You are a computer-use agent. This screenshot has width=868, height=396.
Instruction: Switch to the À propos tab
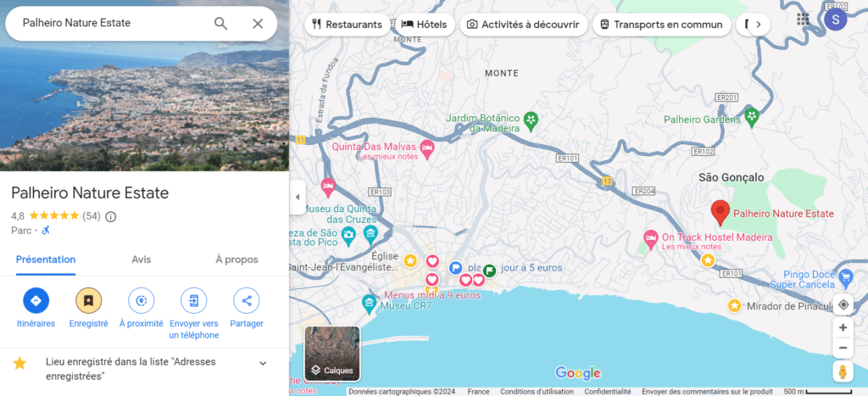[x=236, y=259]
